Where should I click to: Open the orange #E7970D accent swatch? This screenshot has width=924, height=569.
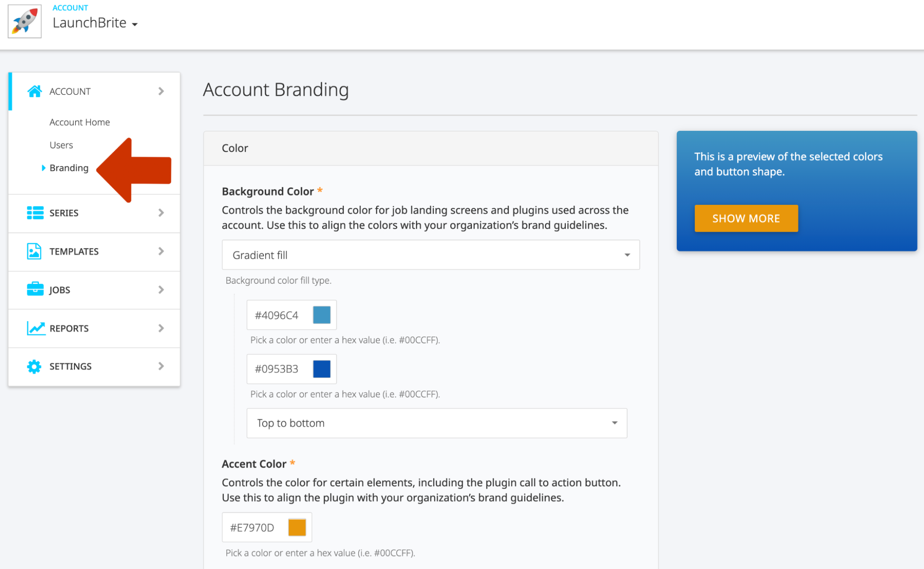click(297, 527)
